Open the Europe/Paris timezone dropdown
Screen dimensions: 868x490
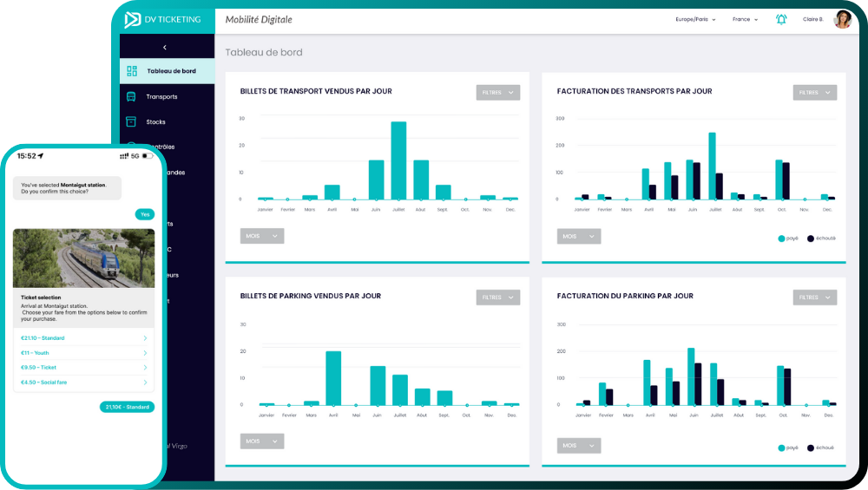click(695, 19)
